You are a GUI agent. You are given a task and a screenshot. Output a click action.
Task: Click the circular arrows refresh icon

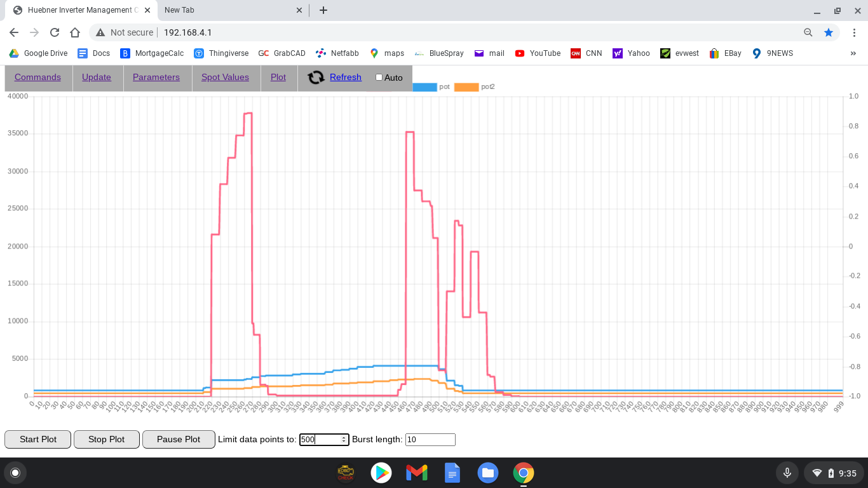pos(316,78)
